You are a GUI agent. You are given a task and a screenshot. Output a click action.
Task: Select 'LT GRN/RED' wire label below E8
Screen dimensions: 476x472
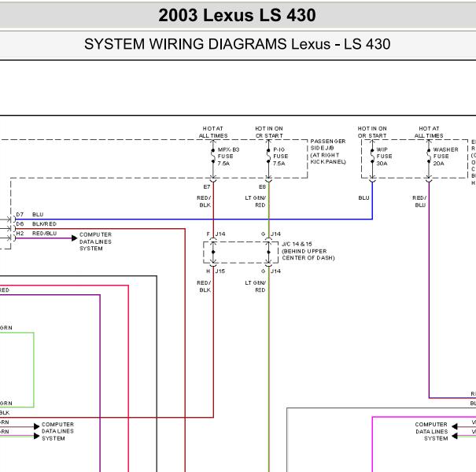click(x=255, y=201)
